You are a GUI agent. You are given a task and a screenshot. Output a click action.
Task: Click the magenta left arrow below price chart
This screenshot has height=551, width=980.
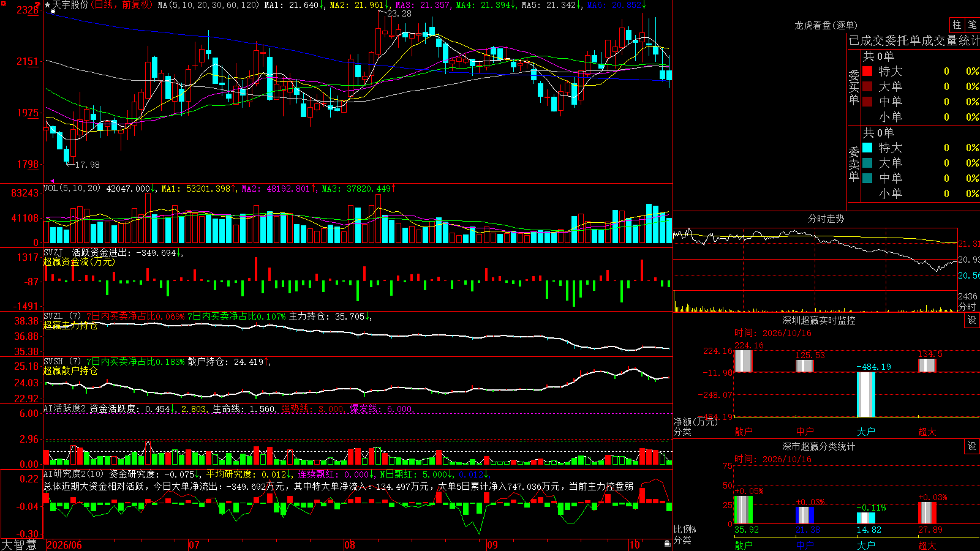(52, 181)
